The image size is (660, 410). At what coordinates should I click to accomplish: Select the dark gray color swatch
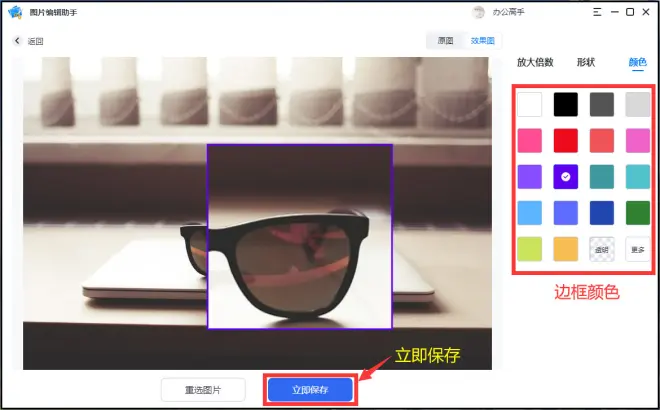602,104
